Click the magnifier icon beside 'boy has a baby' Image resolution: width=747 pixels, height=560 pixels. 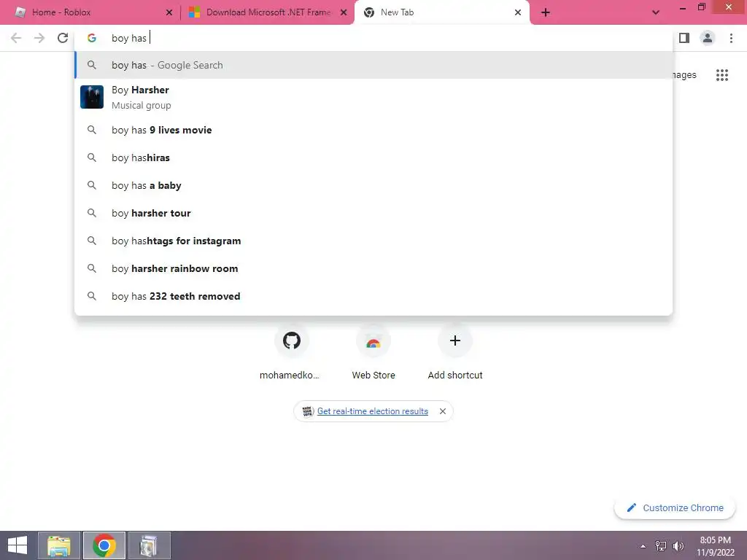(x=92, y=185)
